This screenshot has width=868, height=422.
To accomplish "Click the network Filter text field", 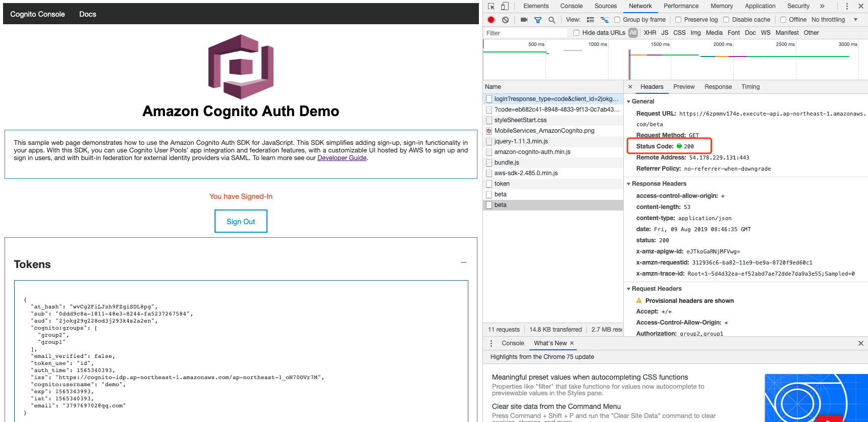I will click(x=525, y=33).
